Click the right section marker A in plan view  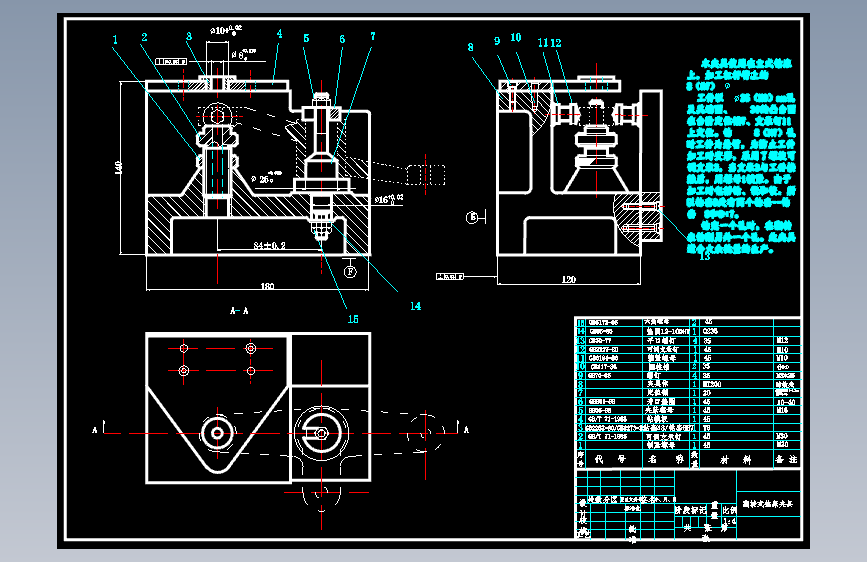(x=466, y=430)
